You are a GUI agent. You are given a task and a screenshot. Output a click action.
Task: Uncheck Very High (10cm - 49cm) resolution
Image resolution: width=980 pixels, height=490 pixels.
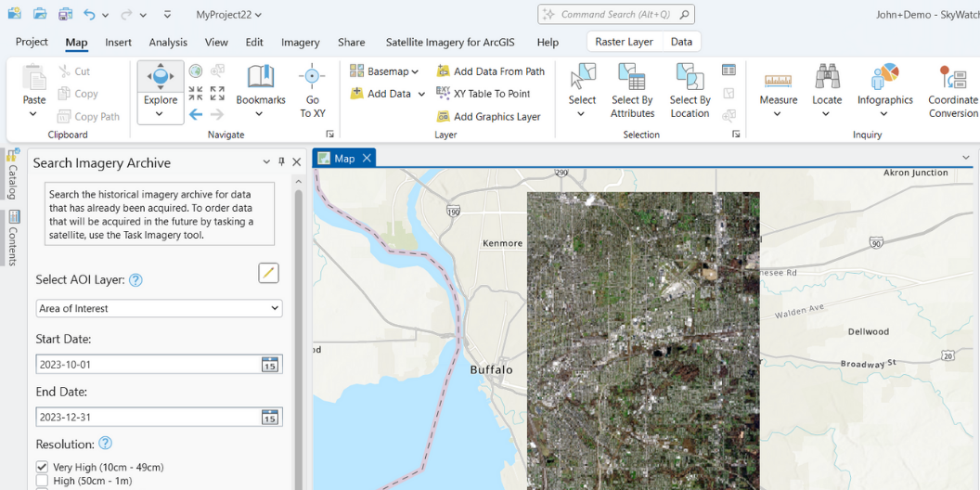click(x=42, y=466)
